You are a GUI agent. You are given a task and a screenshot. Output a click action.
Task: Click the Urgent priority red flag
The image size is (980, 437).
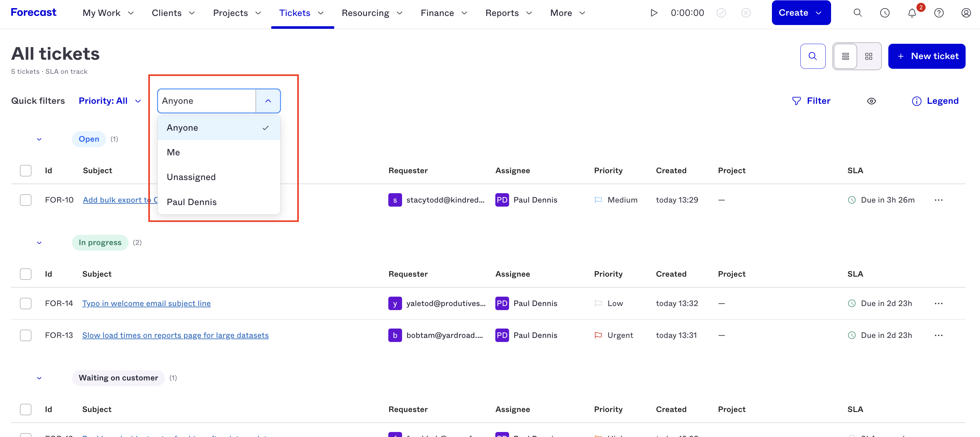click(x=598, y=335)
